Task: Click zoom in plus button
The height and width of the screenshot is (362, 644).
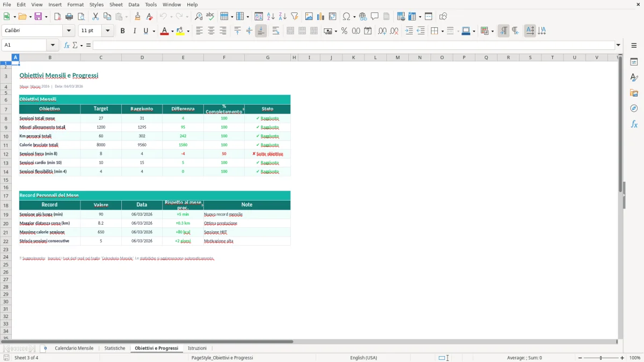Action: click(623, 358)
